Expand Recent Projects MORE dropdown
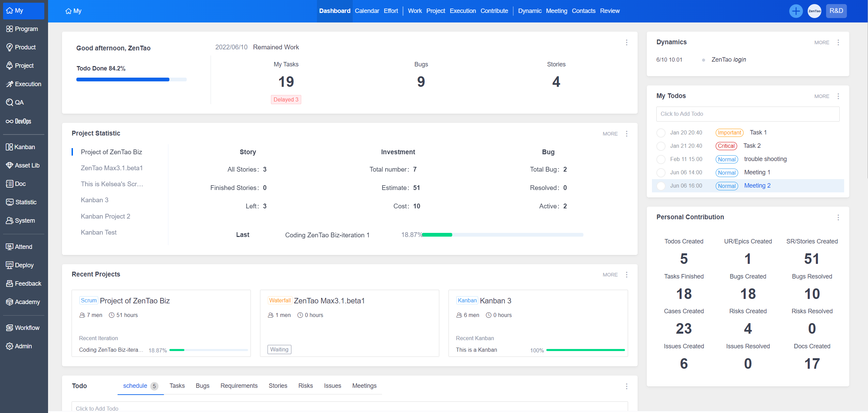This screenshot has width=868, height=413. 627,274
